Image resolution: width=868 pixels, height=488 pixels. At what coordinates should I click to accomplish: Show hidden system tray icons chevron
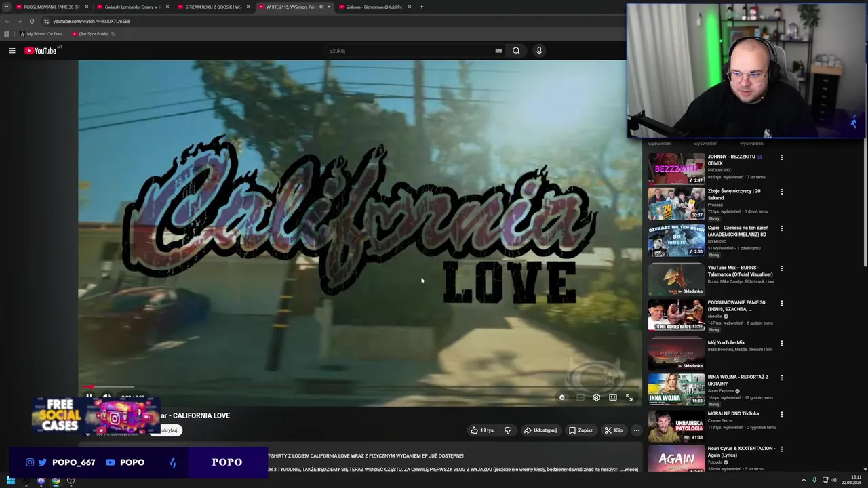point(804,481)
